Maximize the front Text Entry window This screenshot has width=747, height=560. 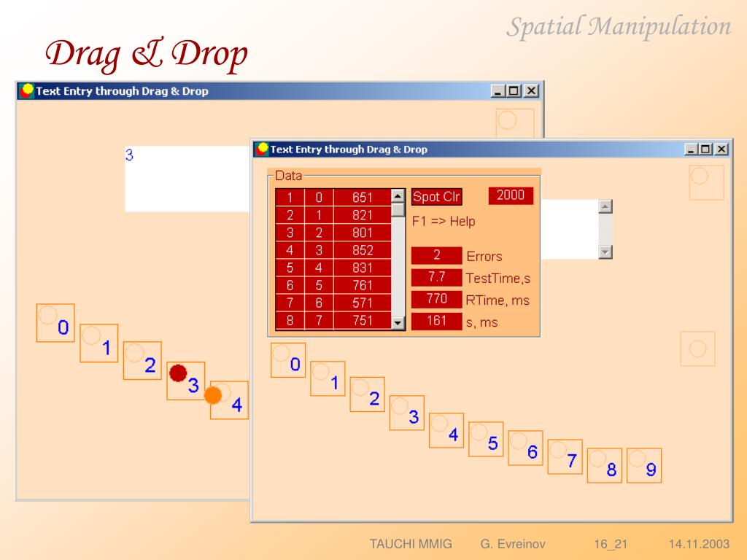705,149
